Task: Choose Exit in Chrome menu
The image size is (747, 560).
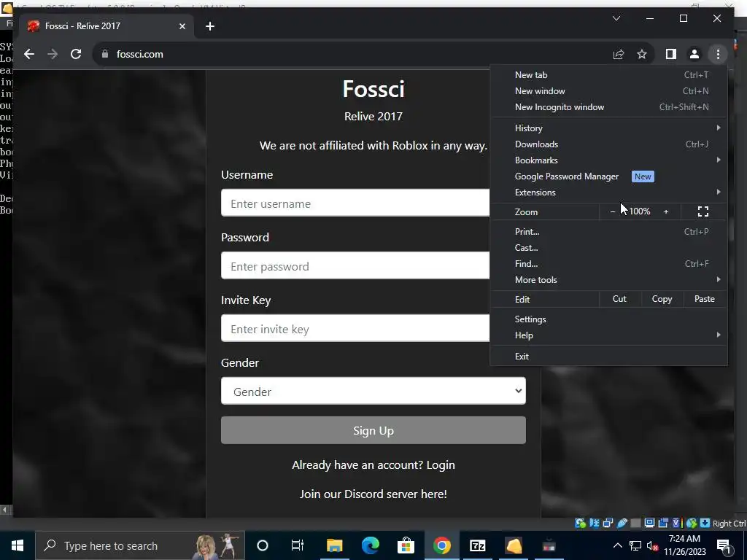Action: pos(609,357)
